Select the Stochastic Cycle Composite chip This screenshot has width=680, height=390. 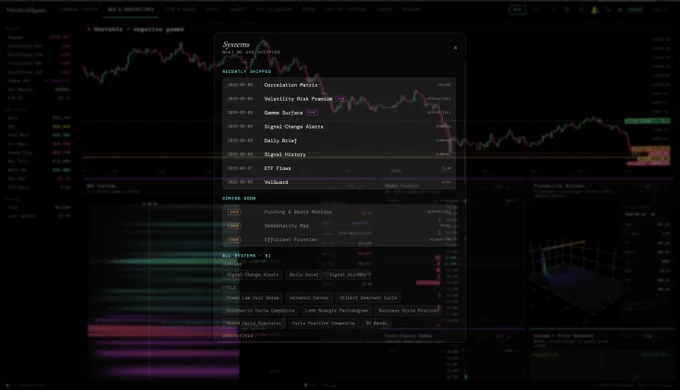(261, 311)
